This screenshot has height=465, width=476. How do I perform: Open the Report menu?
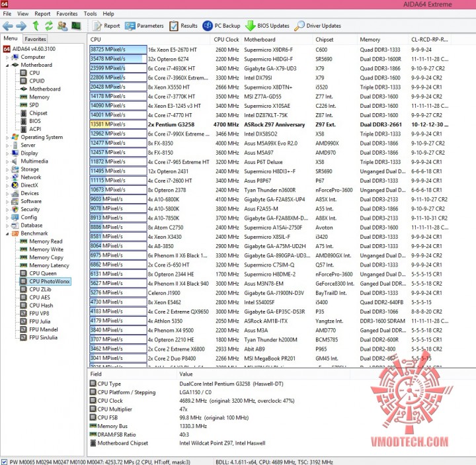point(42,14)
